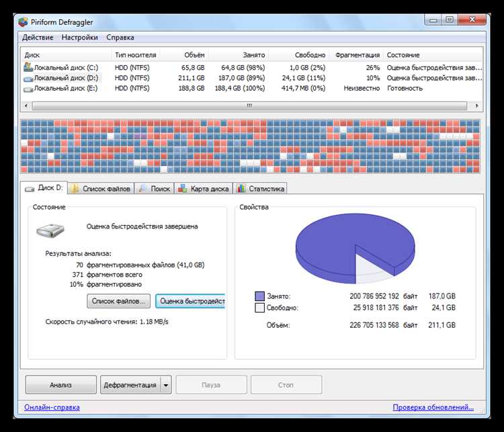Viewport: 504px width, 432px height.
Task: Click the 'Локальный диск (E:)' label
Action: click(x=66, y=89)
